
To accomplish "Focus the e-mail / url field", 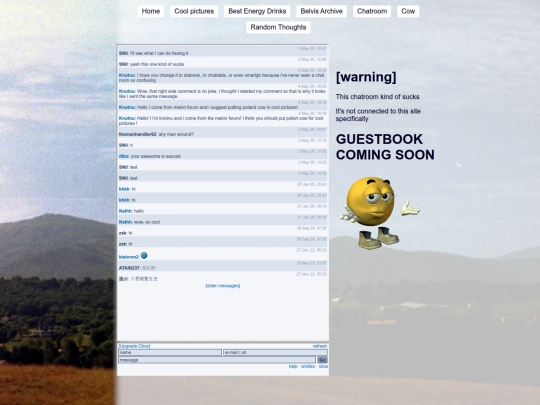I will point(275,352).
